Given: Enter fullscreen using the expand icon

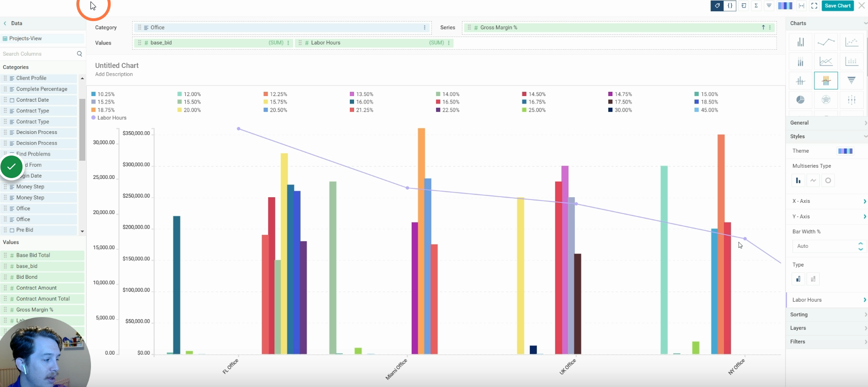Looking at the screenshot, I should click(814, 6).
